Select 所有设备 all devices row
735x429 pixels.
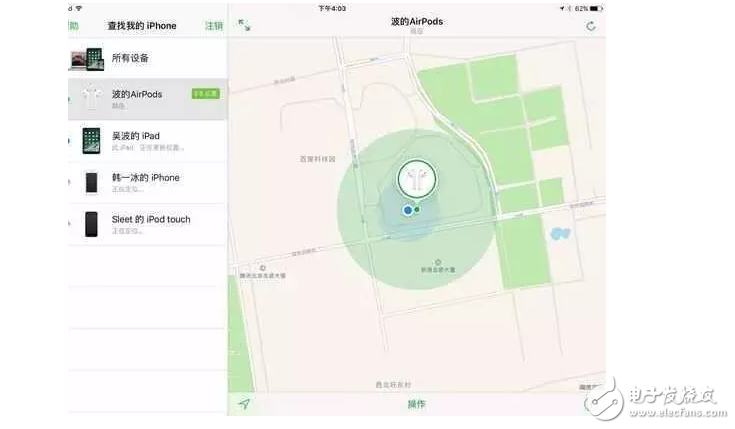[148, 58]
